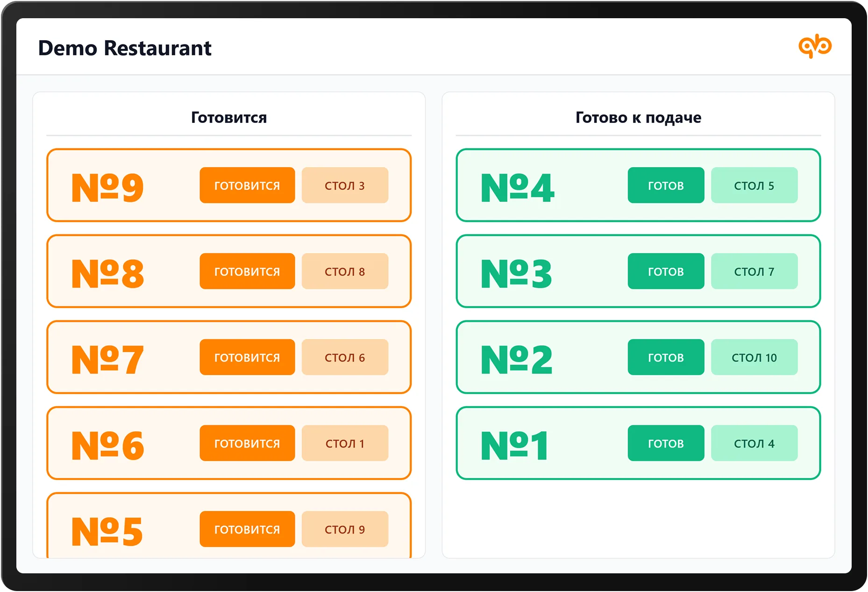Click ГОТОВ badge on order №2
Viewport: 868px width, 592px height.
point(666,357)
